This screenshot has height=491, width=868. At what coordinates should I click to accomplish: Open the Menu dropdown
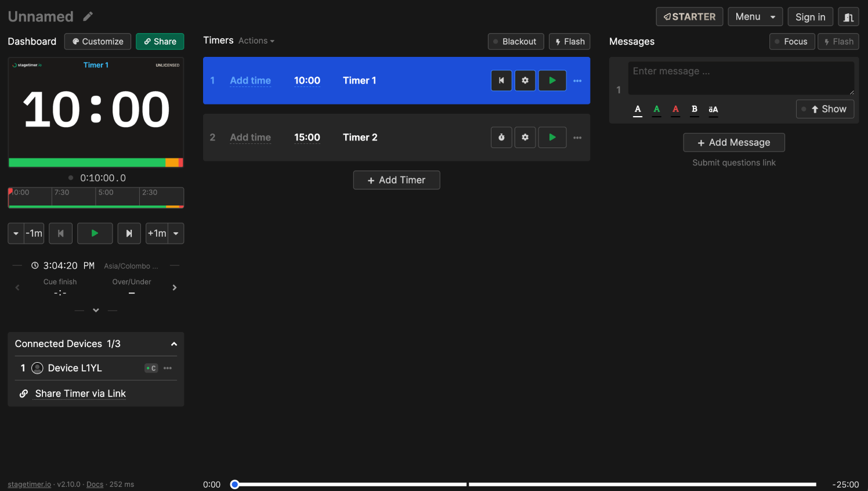tap(755, 17)
